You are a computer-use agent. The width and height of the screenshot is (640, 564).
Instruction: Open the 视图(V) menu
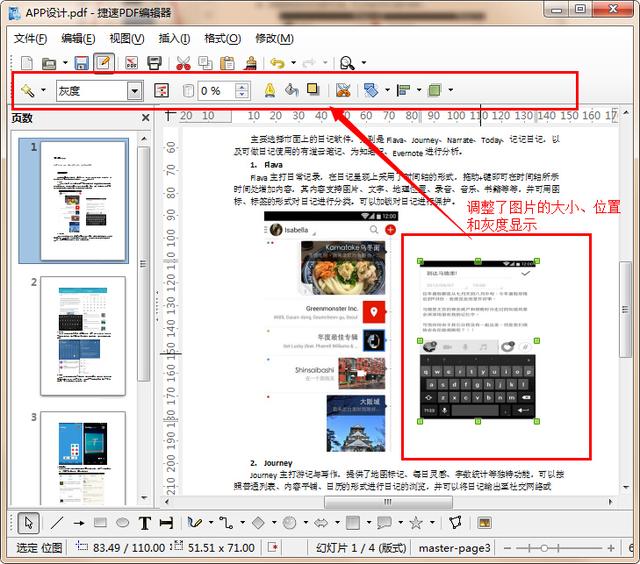click(x=127, y=39)
